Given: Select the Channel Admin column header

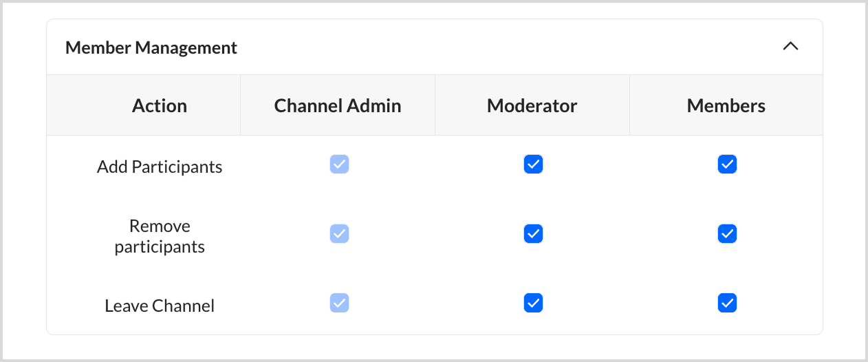Looking at the screenshot, I should (x=337, y=106).
